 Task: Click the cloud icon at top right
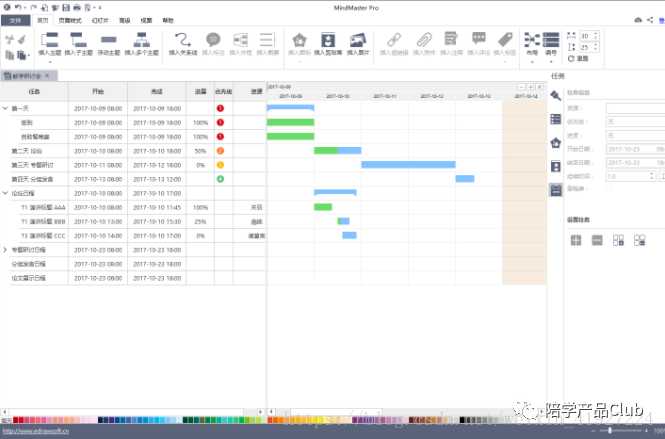coord(638,20)
